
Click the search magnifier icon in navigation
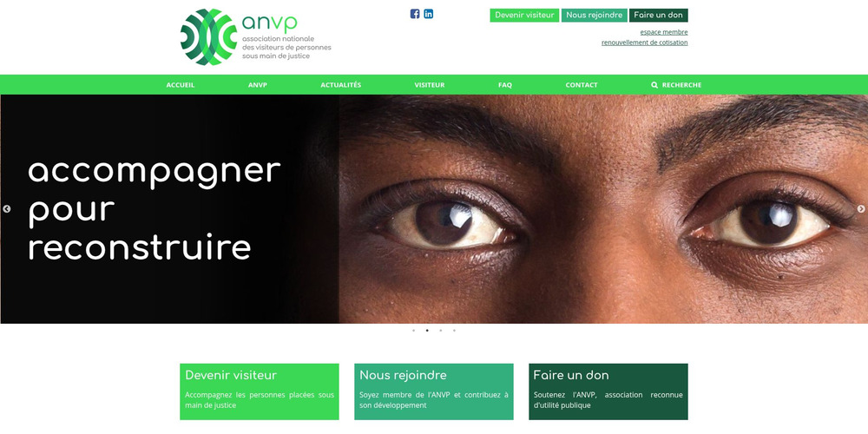(x=654, y=85)
